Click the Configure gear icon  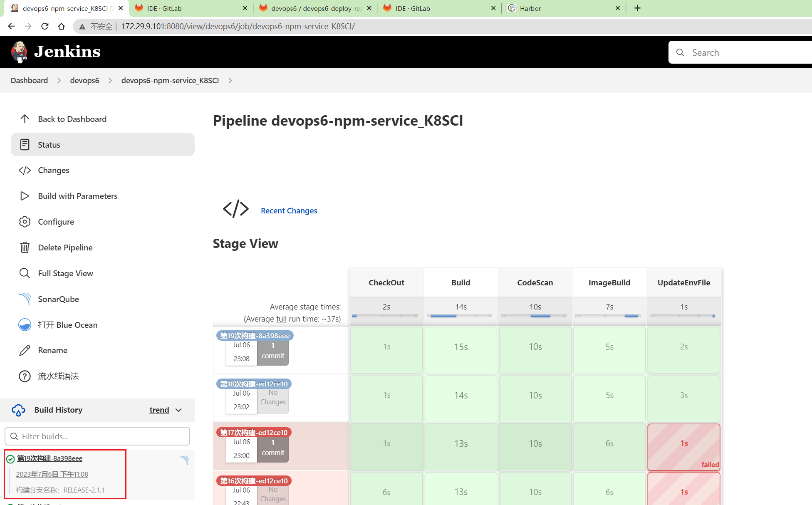[x=25, y=222]
